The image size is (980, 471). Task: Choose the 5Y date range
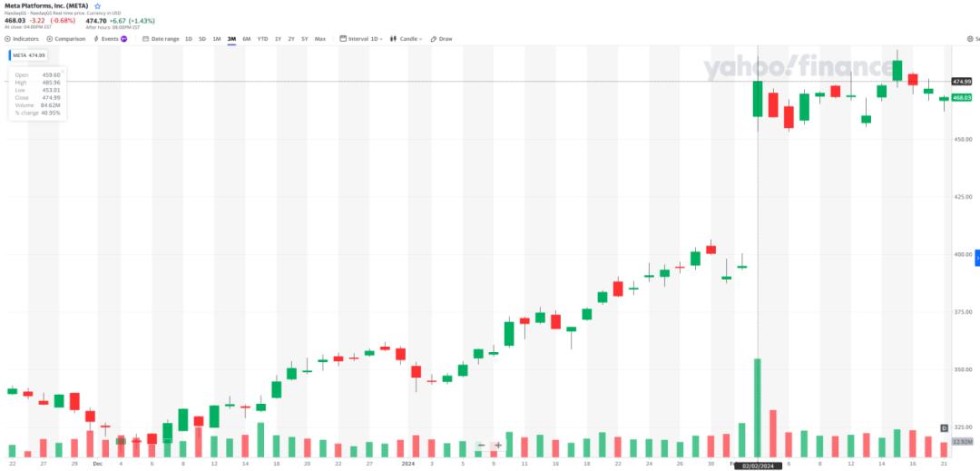pos(305,39)
